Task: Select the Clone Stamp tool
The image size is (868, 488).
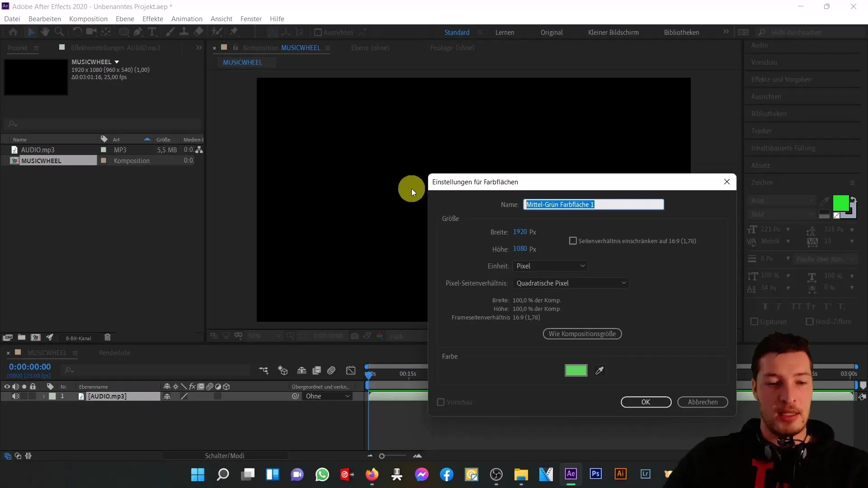Action: 184,32
